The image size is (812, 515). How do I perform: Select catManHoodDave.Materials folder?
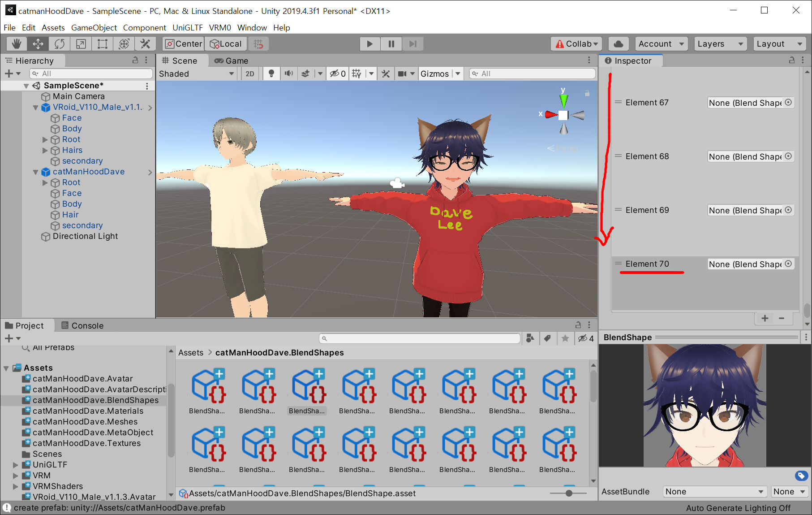pos(88,411)
